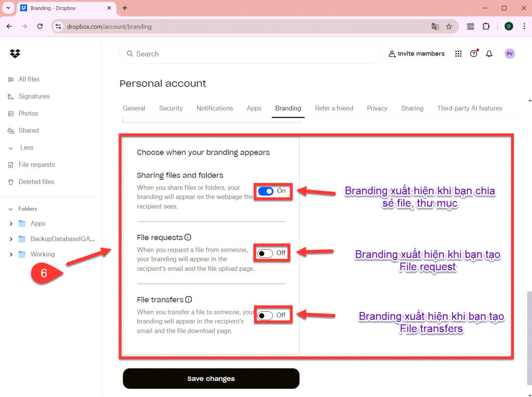The width and height of the screenshot is (532, 397).
Task: Open Chrome three-dot menu
Action: coord(524,26)
